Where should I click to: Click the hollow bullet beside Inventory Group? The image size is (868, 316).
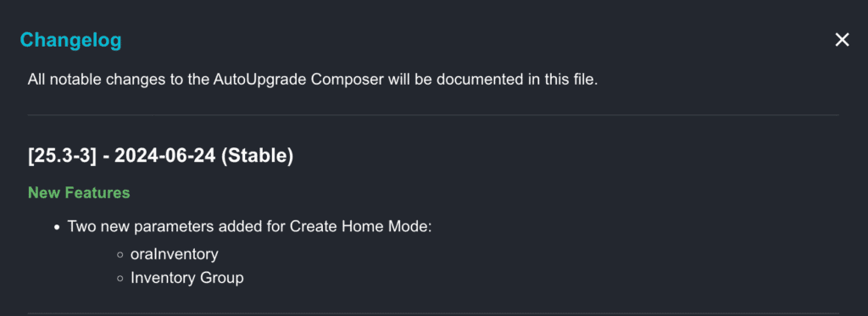(120, 279)
